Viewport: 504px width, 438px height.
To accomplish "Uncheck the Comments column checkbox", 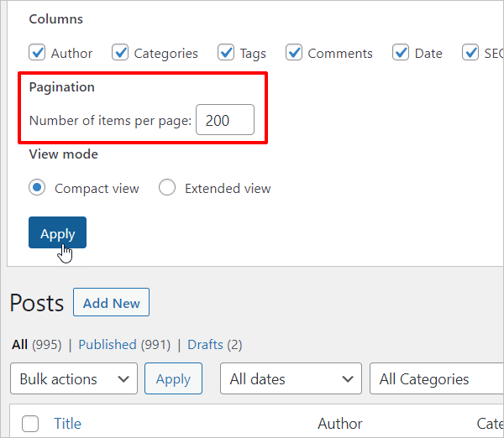I will pyautogui.click(x=294, y=53).
